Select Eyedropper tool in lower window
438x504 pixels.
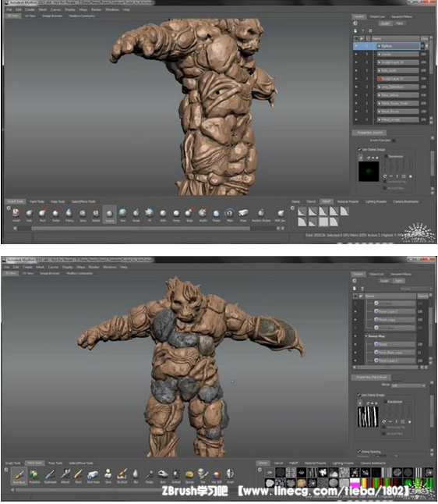click(50, 476)
